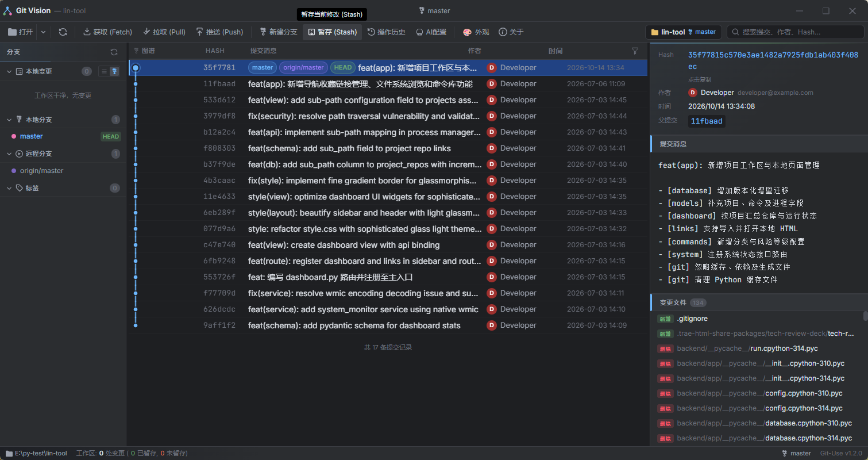The width and height of the screenshot is (868, 460).
Task: Open the 关于 about info
Action: pos(511,32)
